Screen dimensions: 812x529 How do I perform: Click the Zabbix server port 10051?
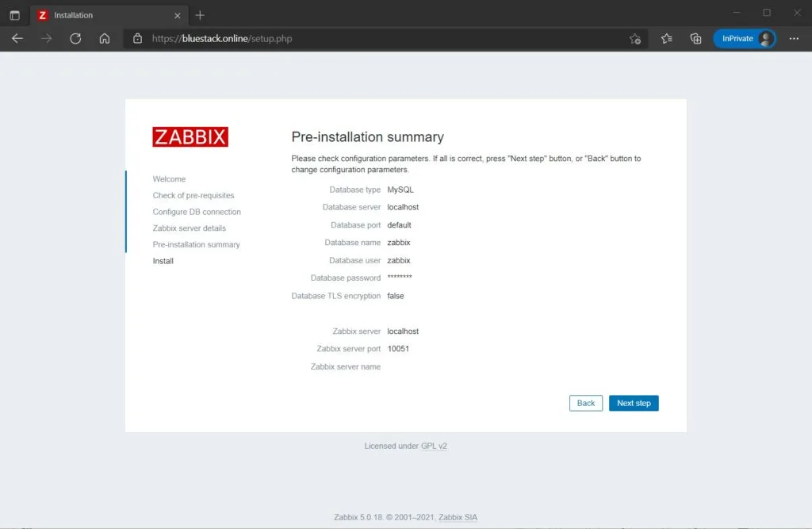[x=398, y=349]
